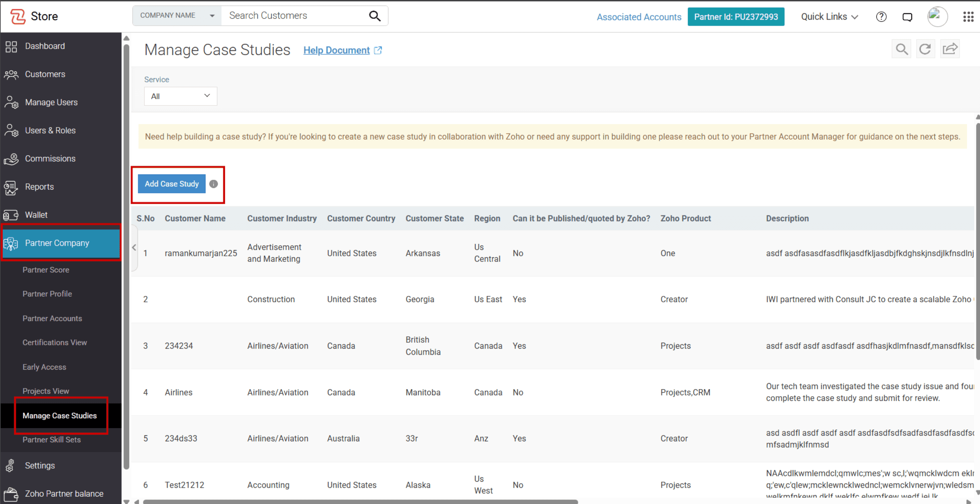
Task: Go to the Customers menu label
Action: 45,74
